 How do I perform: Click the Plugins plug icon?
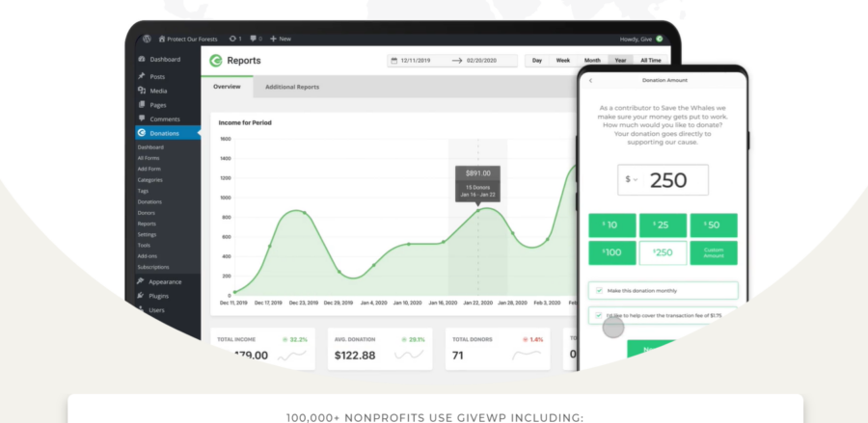click(x=141, y=295)
